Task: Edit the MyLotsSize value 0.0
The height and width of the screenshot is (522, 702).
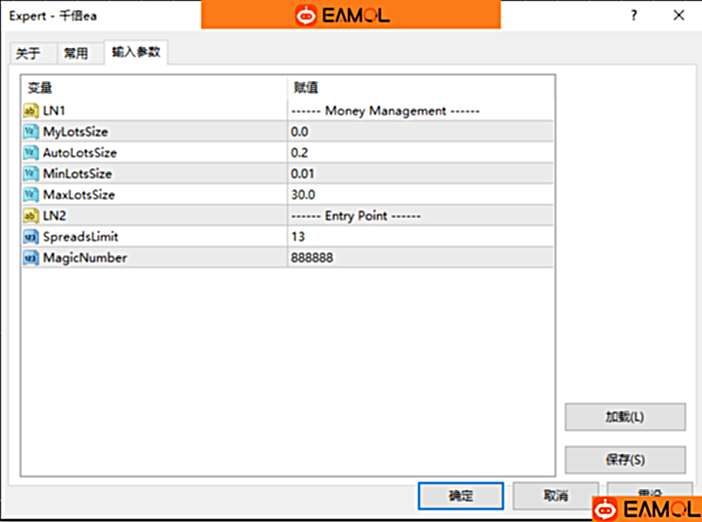Action: tap(420, 132)
